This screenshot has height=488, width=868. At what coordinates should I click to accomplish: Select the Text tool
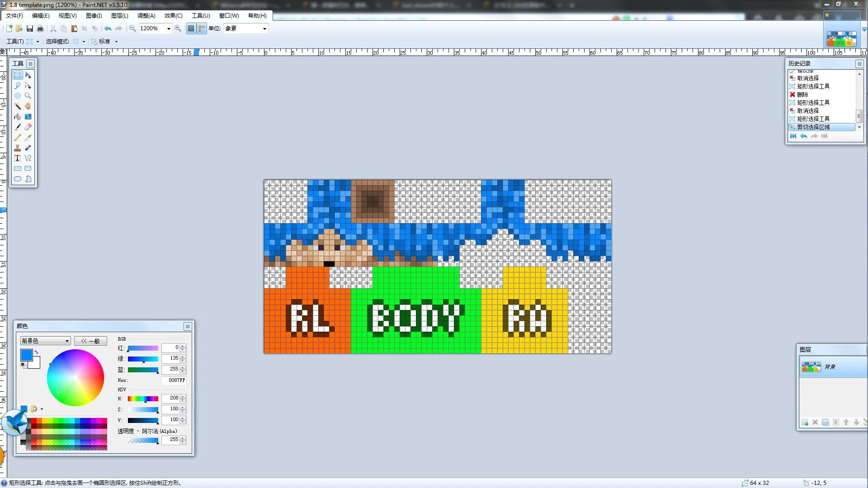pos(18,158)
